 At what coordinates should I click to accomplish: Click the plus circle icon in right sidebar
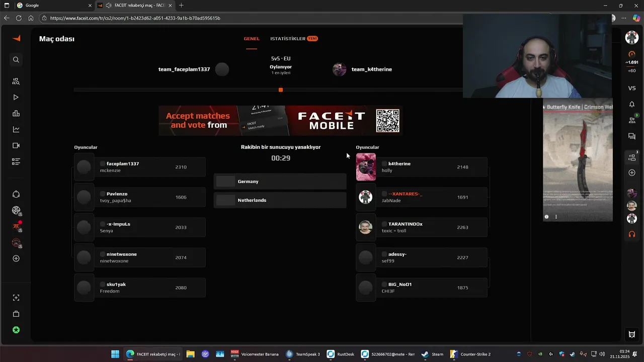pos(632,173)
